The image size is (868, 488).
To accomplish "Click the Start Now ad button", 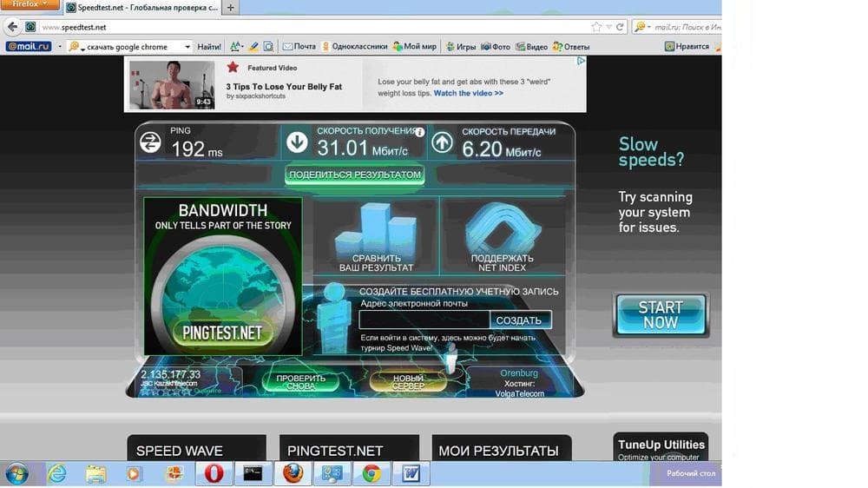I will 661,314.
